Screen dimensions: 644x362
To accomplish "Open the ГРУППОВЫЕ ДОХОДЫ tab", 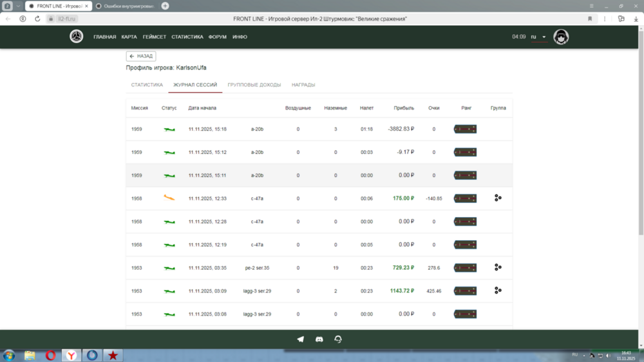I will tap(254, 85).
